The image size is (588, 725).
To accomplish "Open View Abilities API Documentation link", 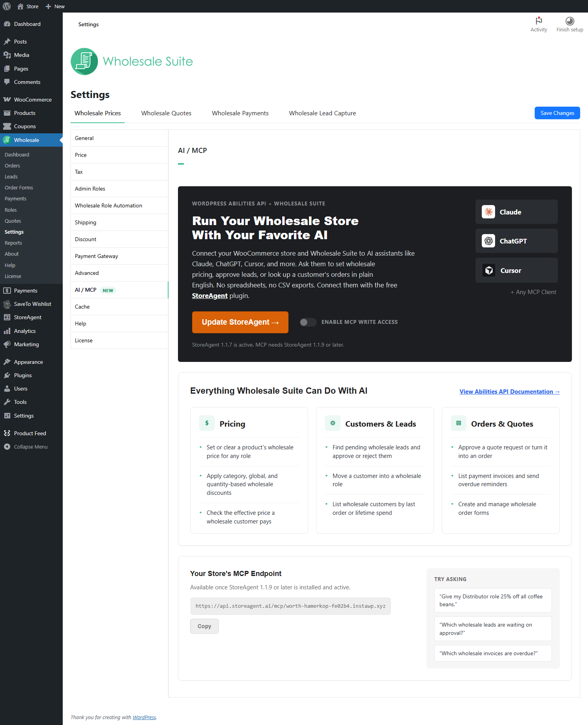I will point(510,391).
